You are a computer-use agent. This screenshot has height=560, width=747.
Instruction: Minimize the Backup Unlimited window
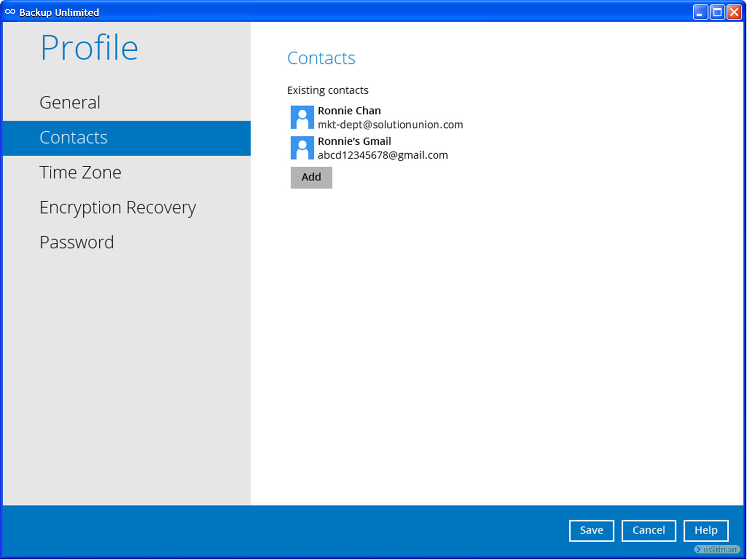point(700,12)
